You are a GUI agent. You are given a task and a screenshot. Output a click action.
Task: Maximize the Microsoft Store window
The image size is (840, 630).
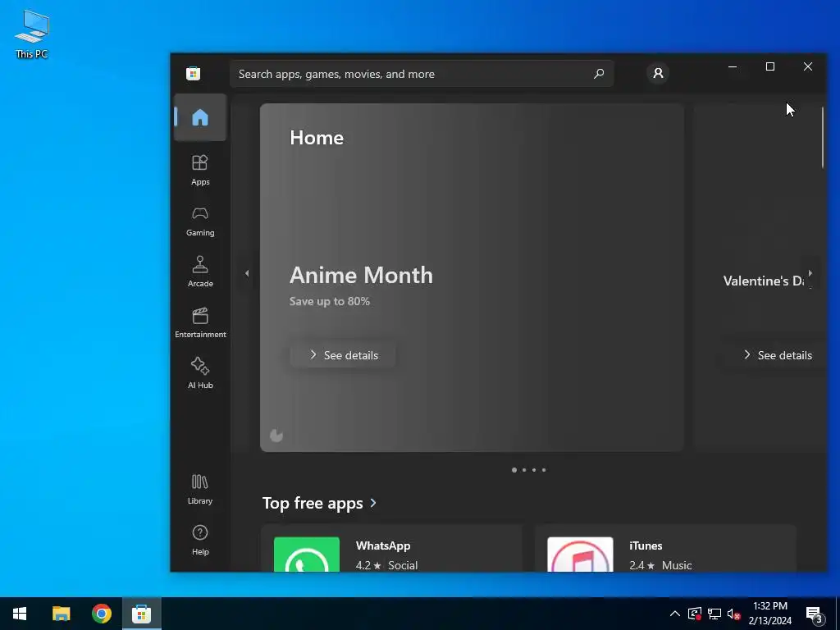pos(769,66)
